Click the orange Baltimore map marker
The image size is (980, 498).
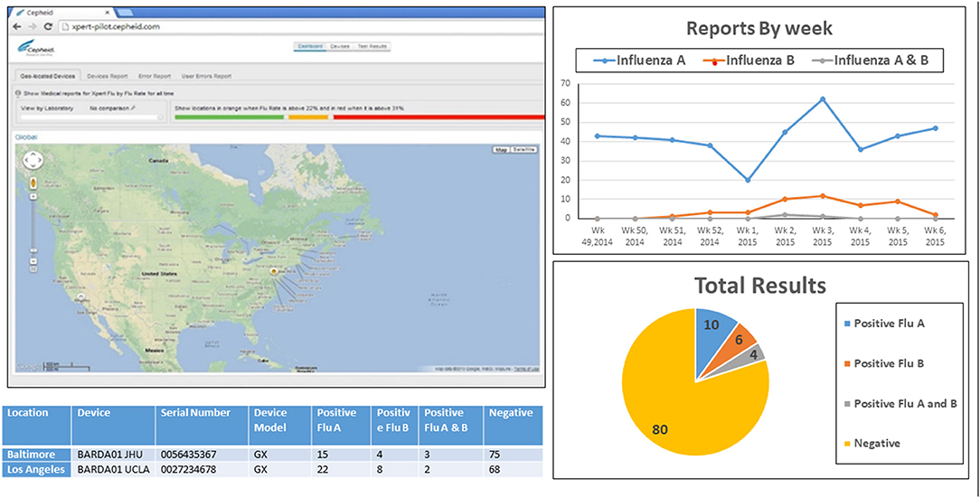(x=274, y=272)
